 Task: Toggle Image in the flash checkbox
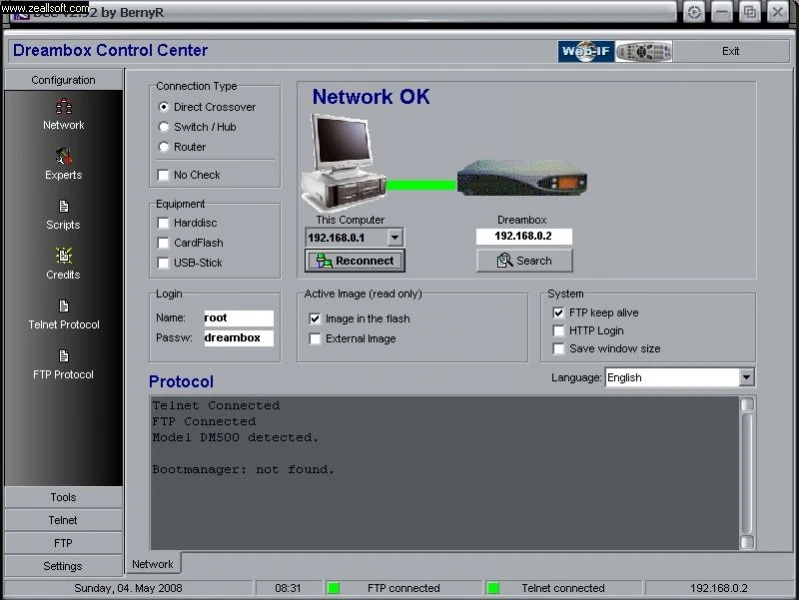(x=315, y=319)
